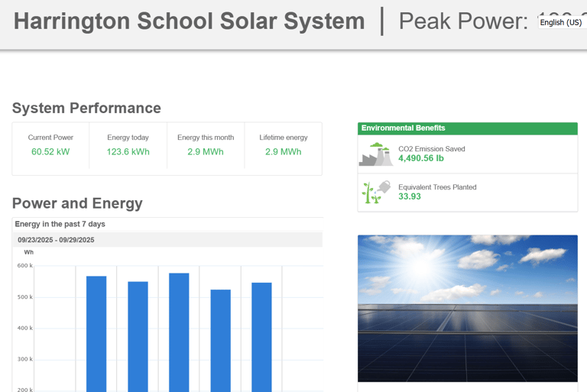
Task: Click the Harrington School Solar System title
Action: point(190,22)
